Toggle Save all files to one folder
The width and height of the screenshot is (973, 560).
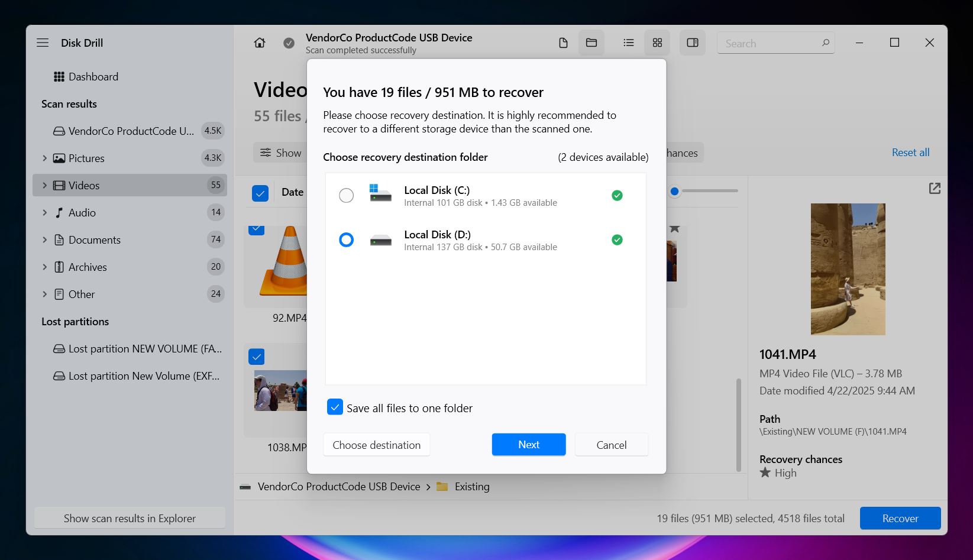tap(335, 407)
